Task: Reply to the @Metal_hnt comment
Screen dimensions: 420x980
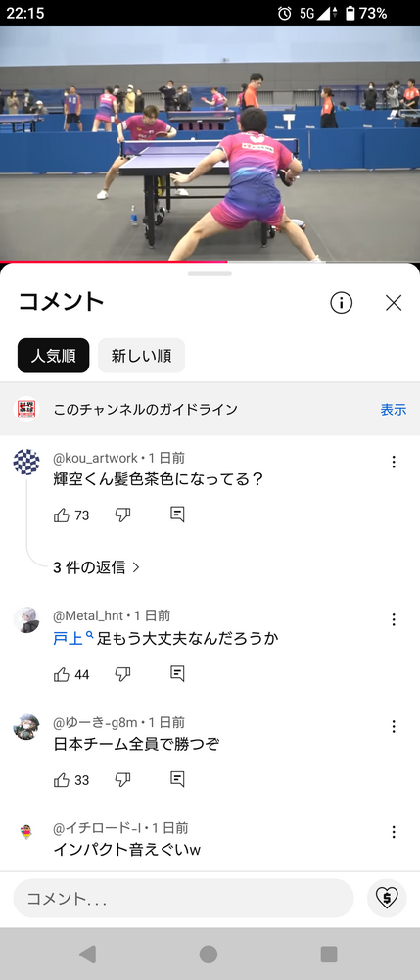Action: [177, 674]
